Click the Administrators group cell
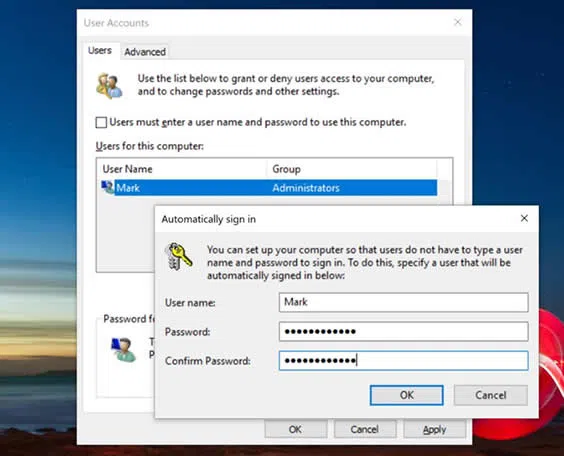 [306, 188]
